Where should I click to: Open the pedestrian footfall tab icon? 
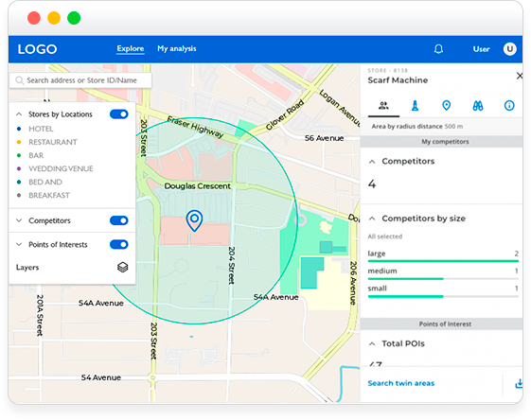pyautogui.click(x=415, y=106)
